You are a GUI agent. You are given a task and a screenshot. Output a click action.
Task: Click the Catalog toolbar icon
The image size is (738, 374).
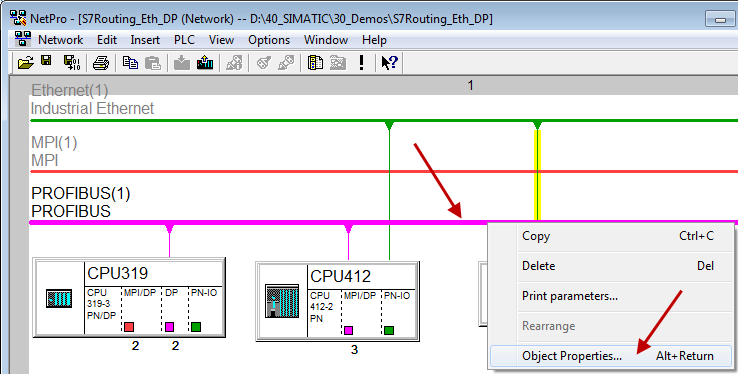point(315,63)
